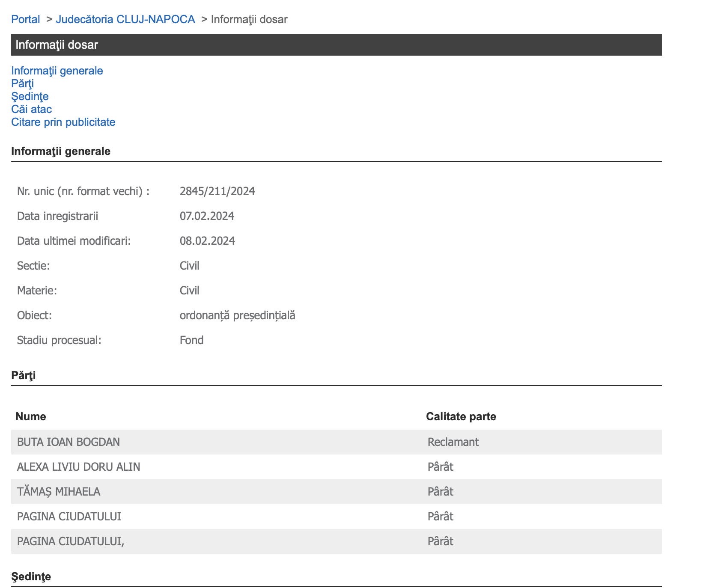Click the Materie label
This screenshot has width=715, height=588.
(37, 291)
